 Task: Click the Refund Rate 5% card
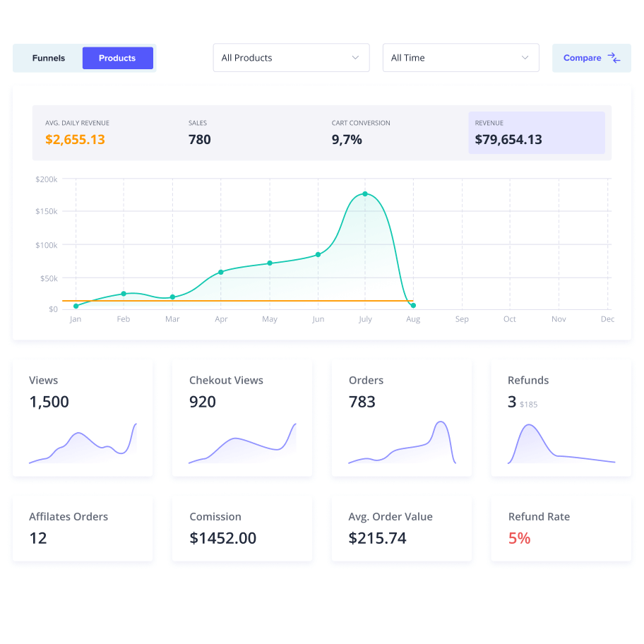pyautogui.click(x=561, y=529)
